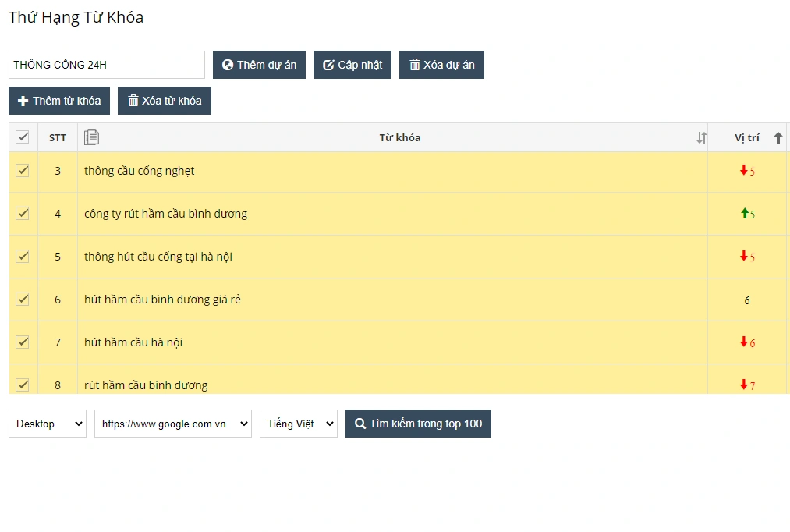790x532 pixels.
Task: Click the red down arrow for hút hầm cầu hà nội
Action: pyautogui.click(x=744, y=342)
